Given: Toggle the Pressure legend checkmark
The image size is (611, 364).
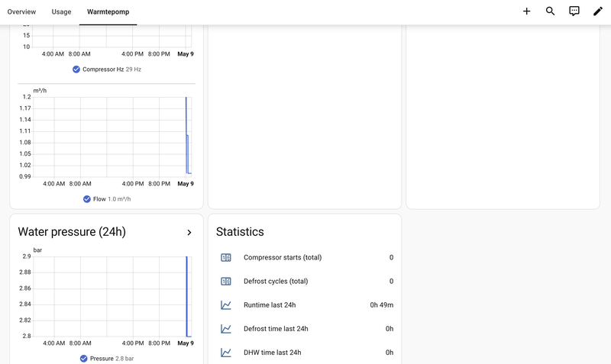Looking at the screenshot, I should [x=83, y=359].
